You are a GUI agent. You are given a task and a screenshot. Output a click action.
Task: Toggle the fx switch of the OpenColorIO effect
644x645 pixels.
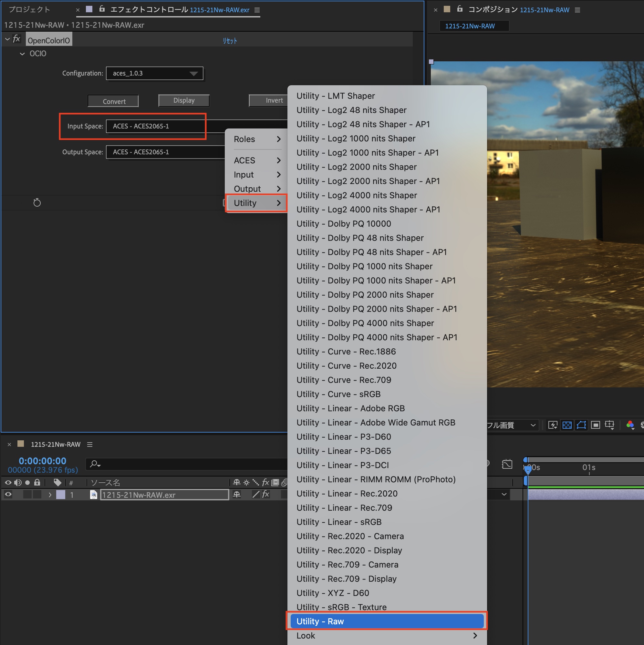(16, 39)
